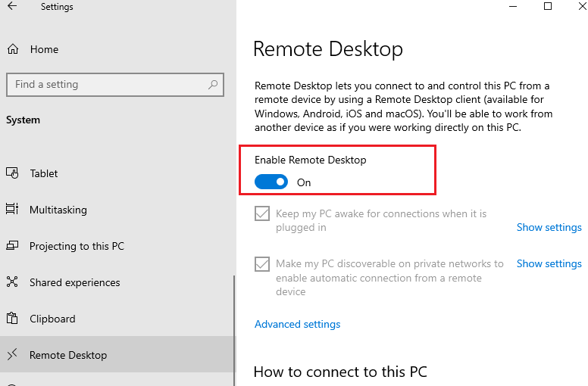Screen dimensions: 588x386
Task: Click the How to connect to this PC heading
Action: (340, 372)
